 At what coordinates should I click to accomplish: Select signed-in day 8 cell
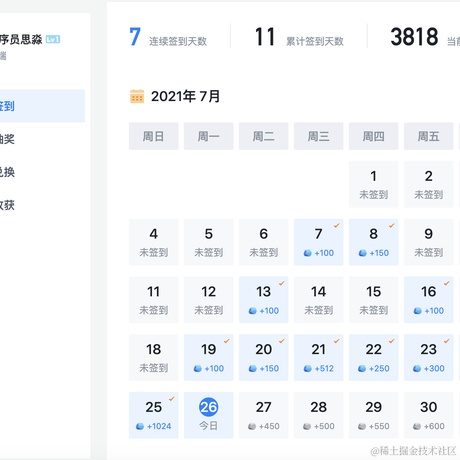click(x=374, y=242)
